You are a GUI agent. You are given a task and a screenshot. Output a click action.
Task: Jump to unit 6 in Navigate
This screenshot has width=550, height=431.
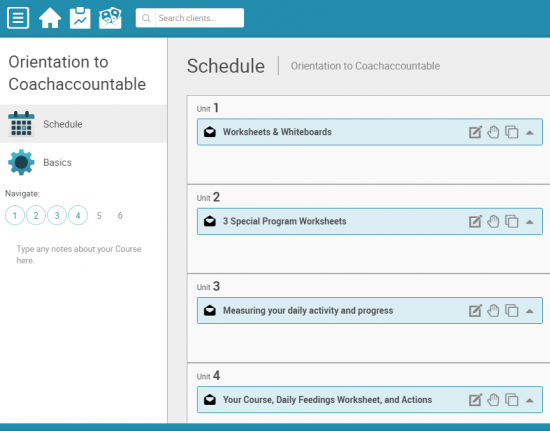coord(120,215)
